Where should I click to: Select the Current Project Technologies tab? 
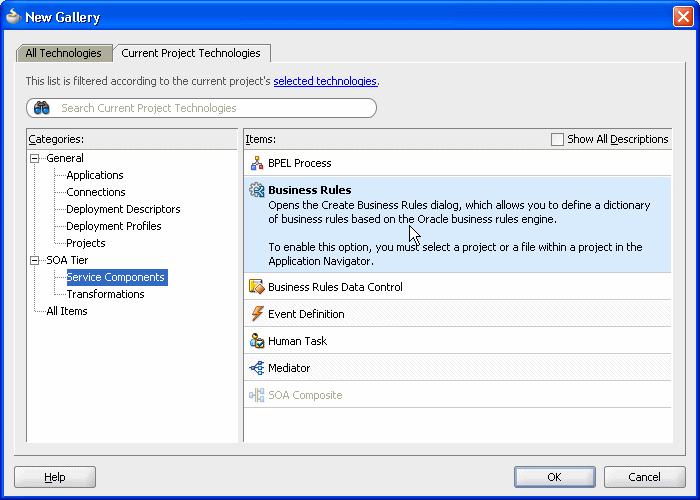191,53
